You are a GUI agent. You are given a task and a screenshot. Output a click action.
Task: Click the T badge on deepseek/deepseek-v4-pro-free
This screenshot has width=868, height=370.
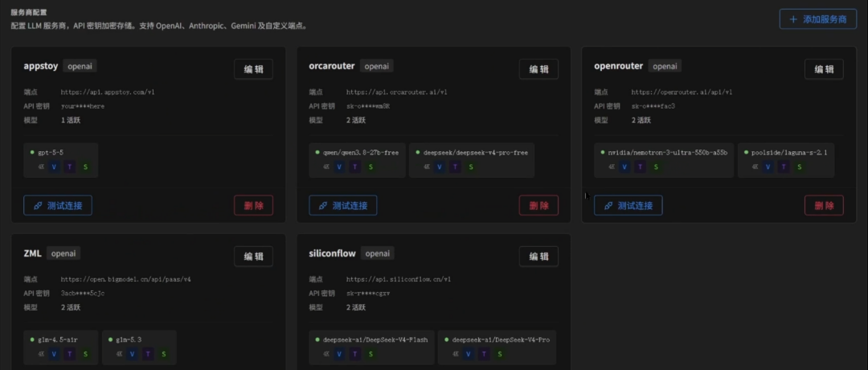[455, 166]
